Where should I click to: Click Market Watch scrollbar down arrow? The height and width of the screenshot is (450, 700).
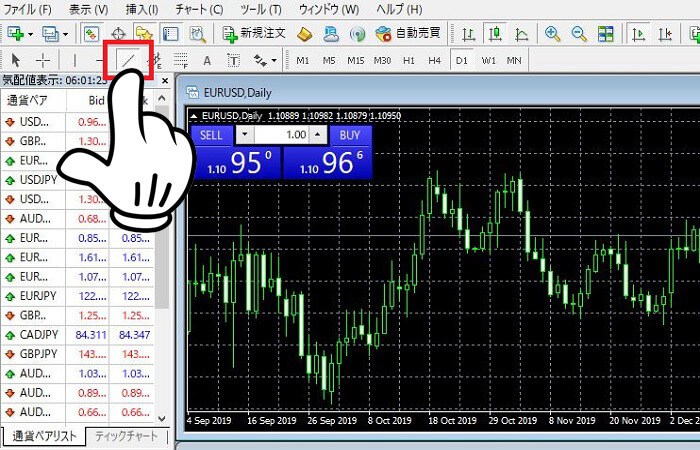point(162,419)
